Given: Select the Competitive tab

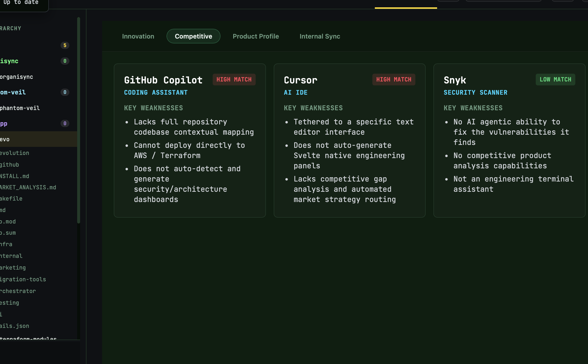Looking at the screenshot, I should 193,36.
